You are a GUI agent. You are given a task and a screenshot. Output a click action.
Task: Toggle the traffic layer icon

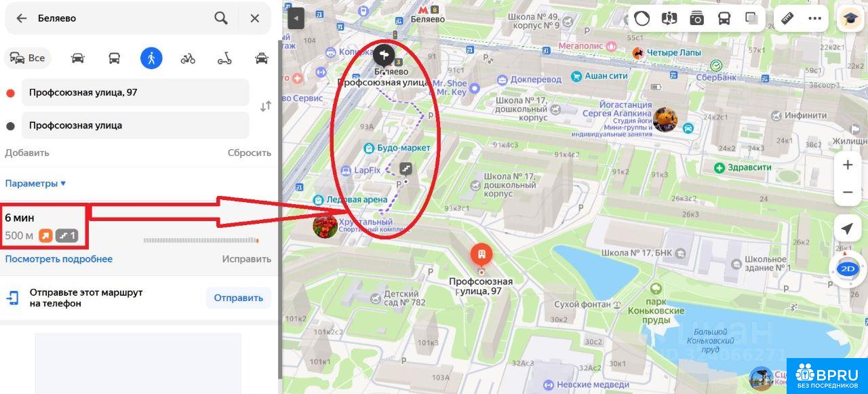(642, 18)
